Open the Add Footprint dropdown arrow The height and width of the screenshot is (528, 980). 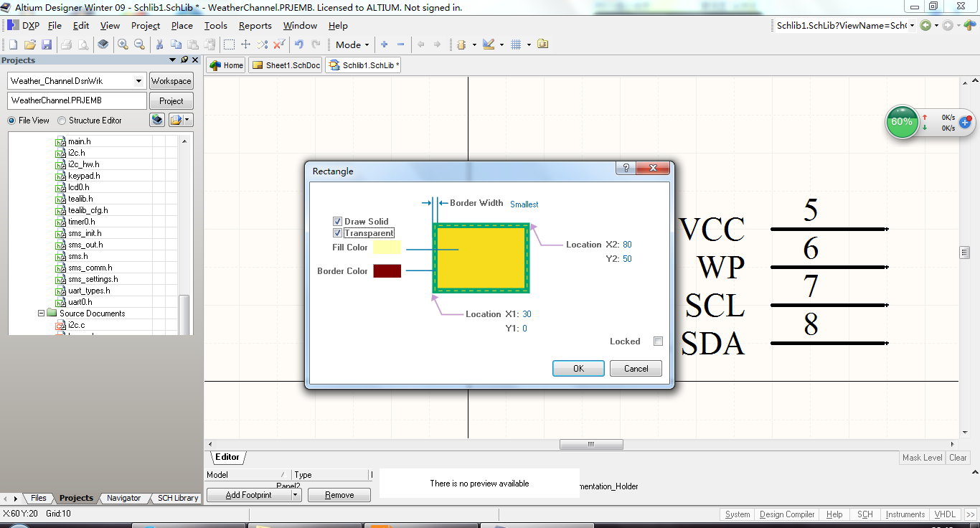tap(296, 495)
